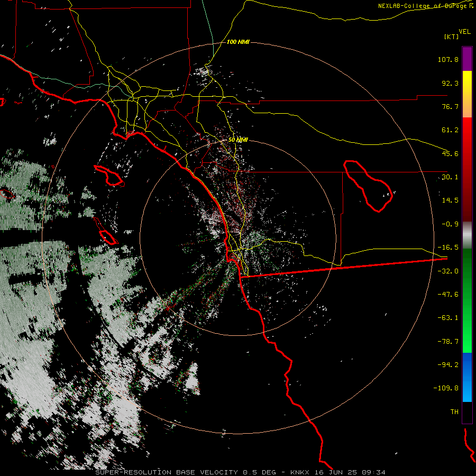Screen dimensions: 476x476
Task: Select the 76.7 scale label
Action: [450, 106]
